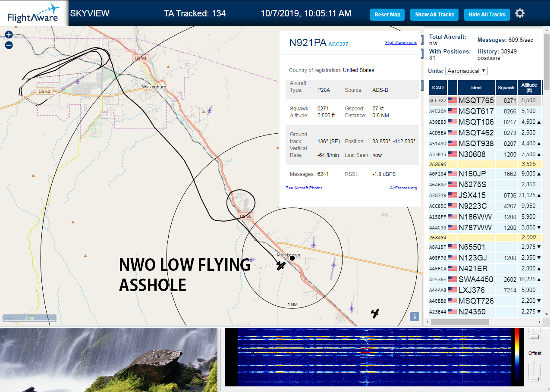
Task: Sort the table by Squawk column
Action: pyautogui.click(x=506, y=88)
